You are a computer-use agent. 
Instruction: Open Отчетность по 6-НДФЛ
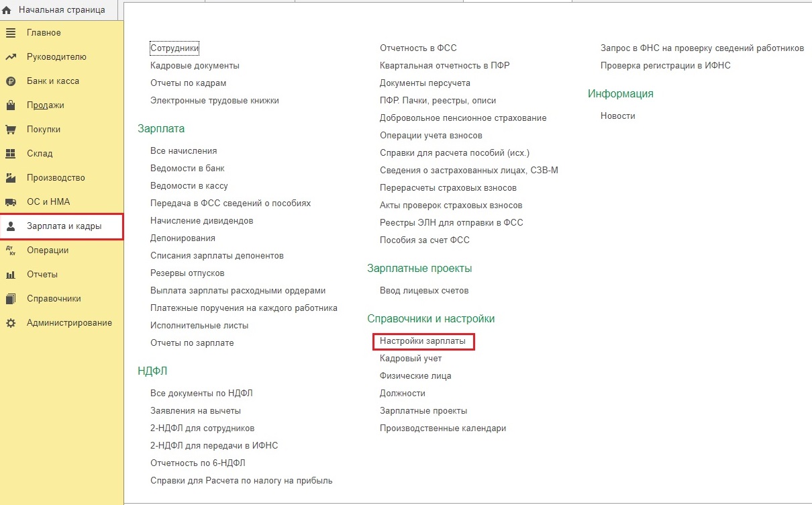tap(198, 463)
